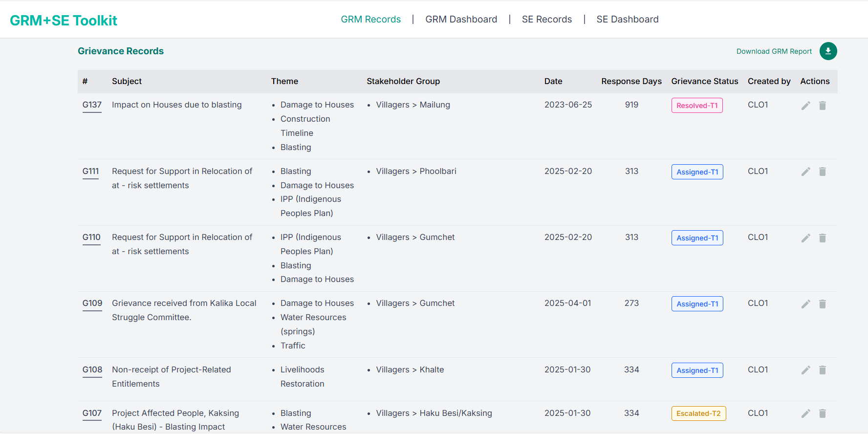Click pencil edit icon for G111
Screen dimensions: 868x434
806,172
